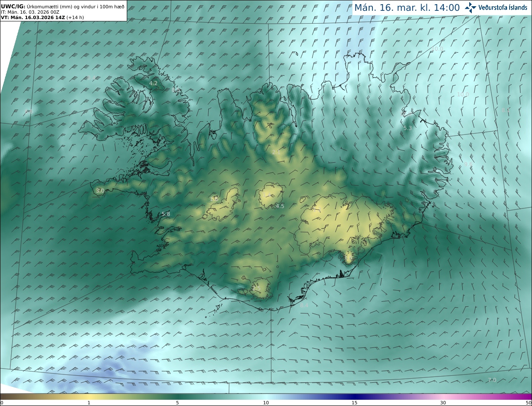Click the 5.8 value on the west coast
The height and width of the screenshot is (406, 532).
tap(166, 214)
